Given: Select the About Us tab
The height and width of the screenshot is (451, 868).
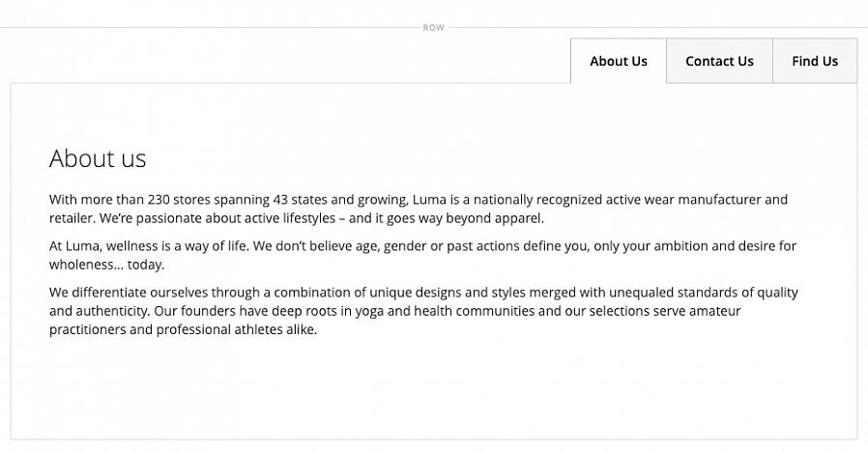Looking at the screenshot, I should (618, 61).
